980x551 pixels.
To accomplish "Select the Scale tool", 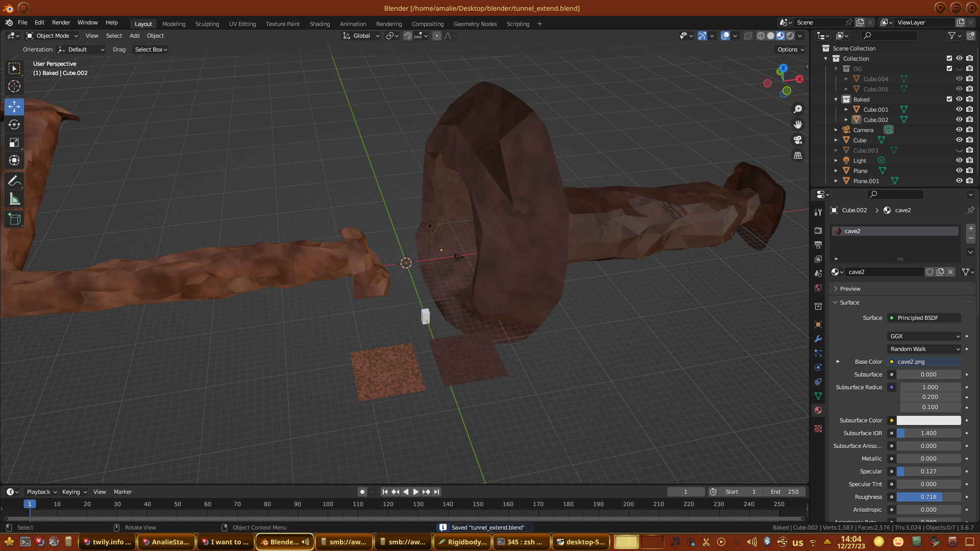I will pos(14,142).
